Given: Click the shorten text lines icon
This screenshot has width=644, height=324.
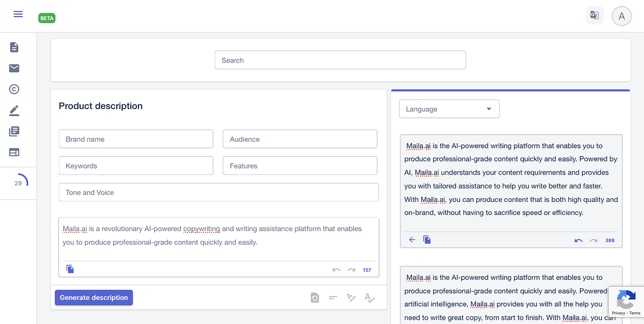Looking at the screenshot, I should tap(333, 298).
